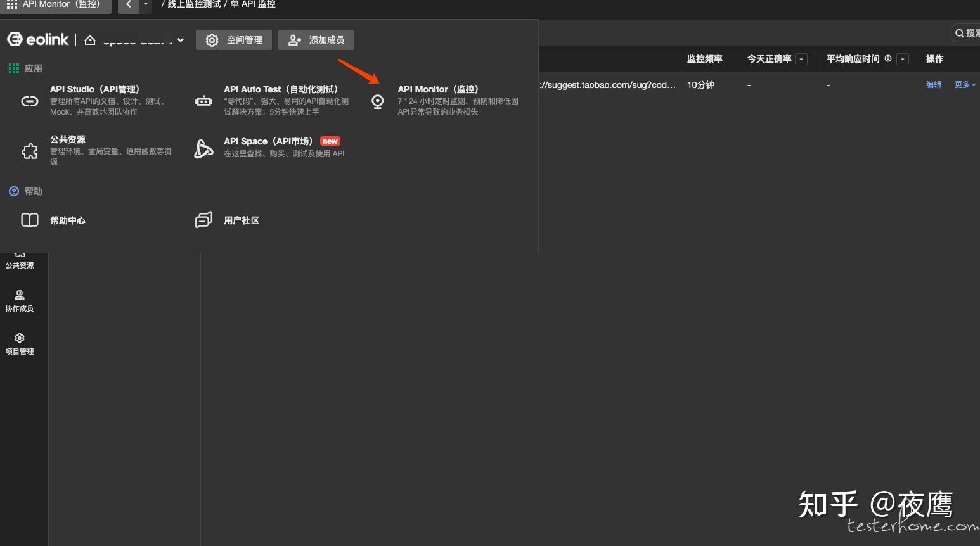980x546 pixels.
Task: Open the 今天正确率 filter dropdown
Action: click(801, 59)
